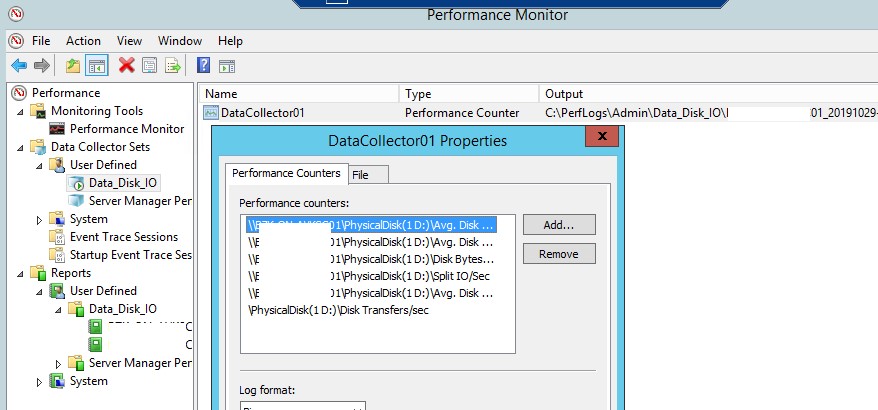Viewport: 878px width, 410px height.
Task: Select Server Manager Per under Reports
Action: (140, 363)
